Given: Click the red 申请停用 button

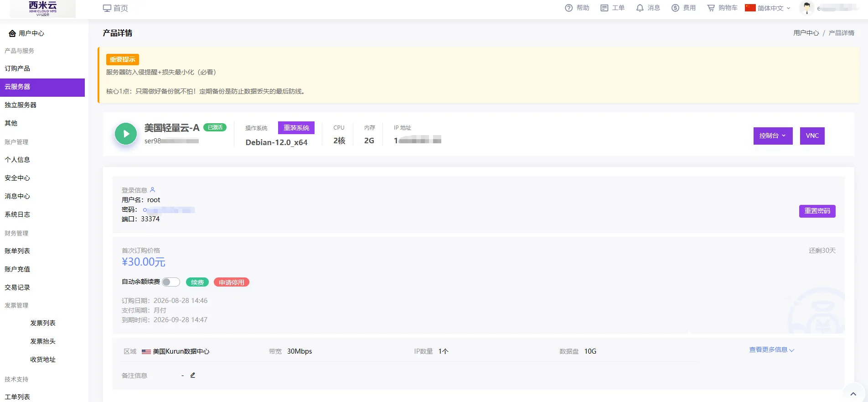Looking at the screenshot, I should coord(232,282).
